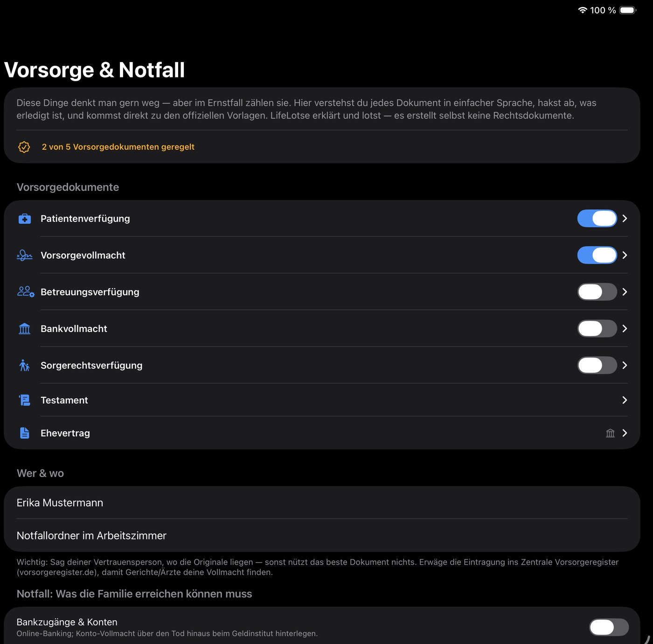Screen dimensions: 653x644
Task: Click the Testament scroll icon
Action: [x=25, y=400]
